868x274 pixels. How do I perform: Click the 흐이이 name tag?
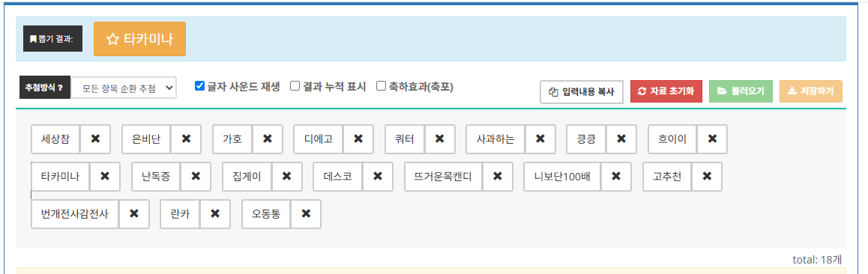pos(672,139)
